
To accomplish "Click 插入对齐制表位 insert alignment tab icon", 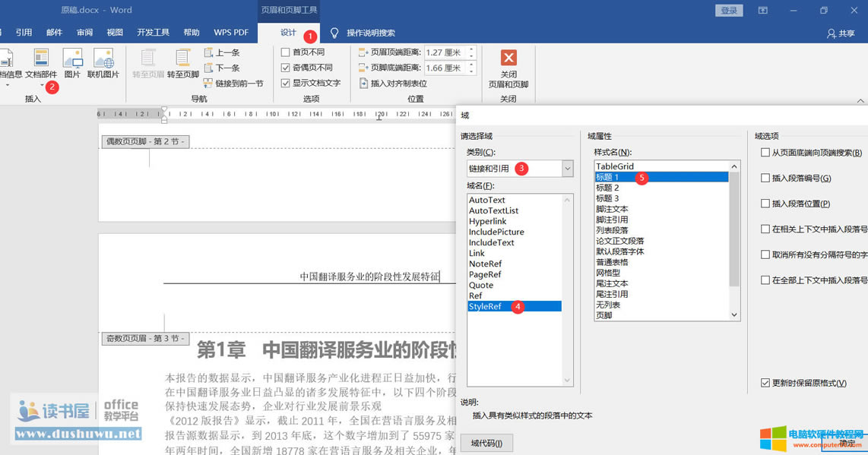I will point(364,84).
